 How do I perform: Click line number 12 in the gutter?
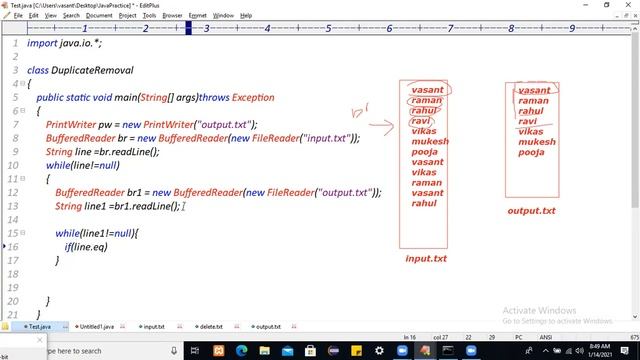pyautogui.click(x=13, y=192)
